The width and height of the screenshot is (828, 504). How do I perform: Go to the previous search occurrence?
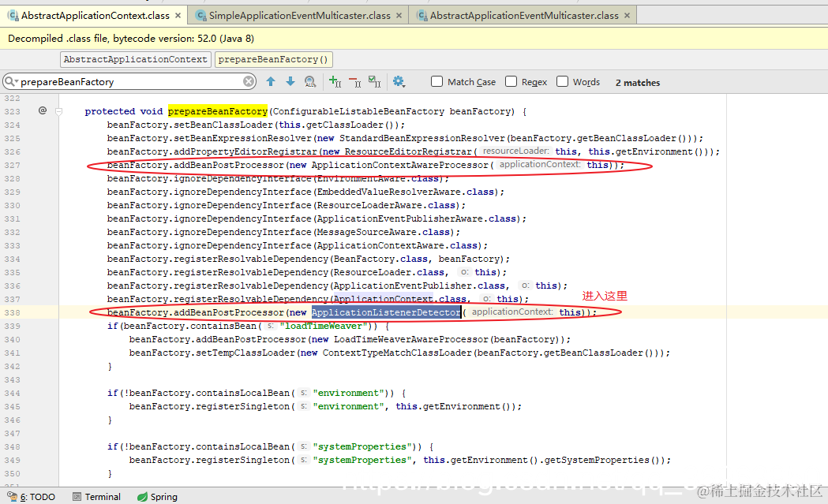271,81
